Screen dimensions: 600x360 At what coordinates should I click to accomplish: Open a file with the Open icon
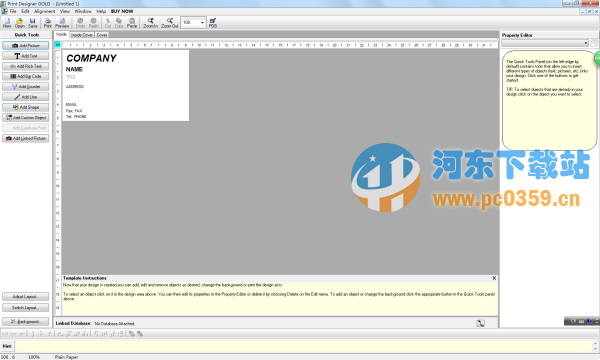[x=20, y=23]
